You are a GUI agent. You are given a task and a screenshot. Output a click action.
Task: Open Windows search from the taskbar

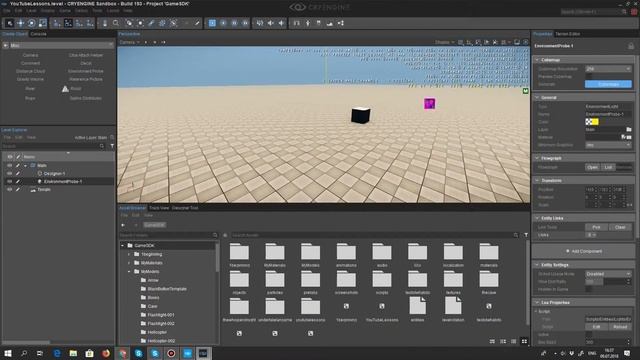24,353
